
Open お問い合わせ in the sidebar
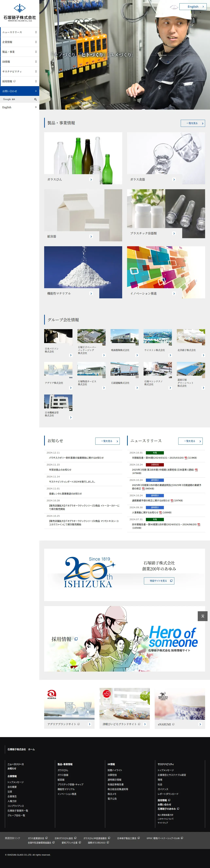point(19,91)
